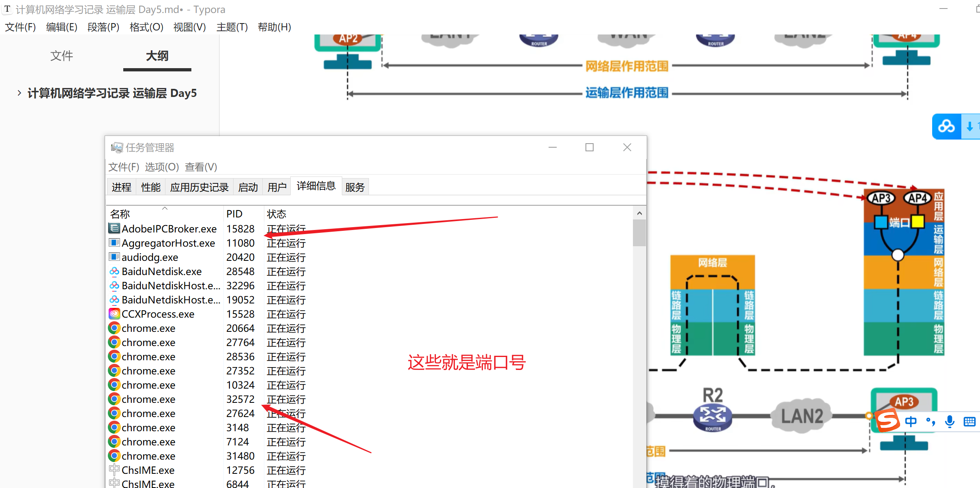
Task: Toggle Sogou Chinese/English 中 mode
Action: click(911, 422)
